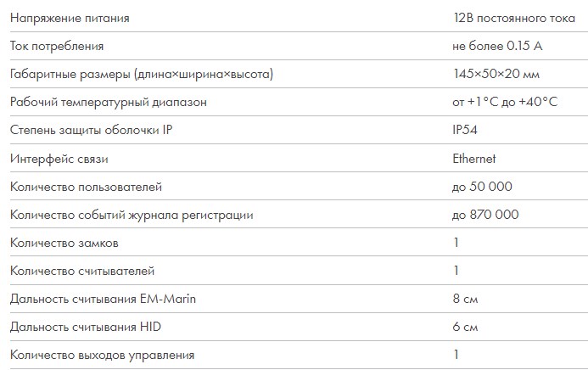Select the "6 см" HID range value
Image resolution: width=588 pixels, height=370 pixels.
coord(465,327)
